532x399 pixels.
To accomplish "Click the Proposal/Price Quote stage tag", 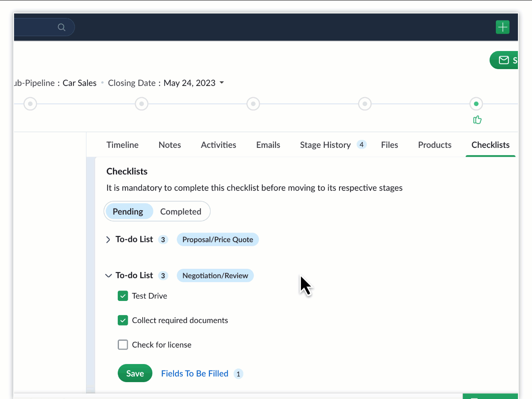I will (218, 239).
